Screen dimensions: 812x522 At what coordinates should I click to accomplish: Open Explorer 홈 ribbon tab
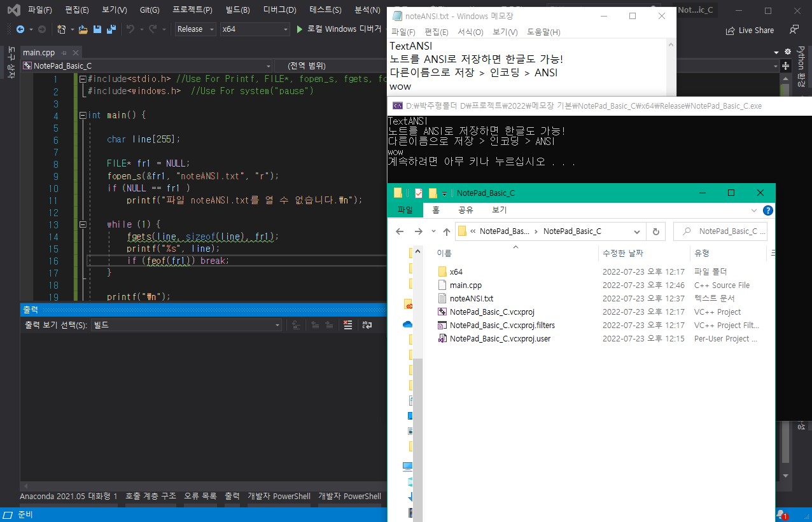(436, 210)
